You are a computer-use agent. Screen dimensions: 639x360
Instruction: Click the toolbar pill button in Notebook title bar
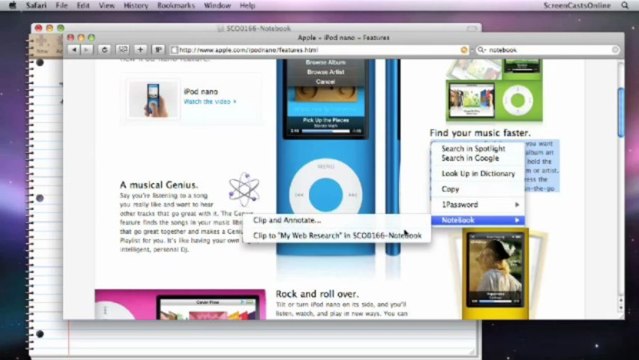tap(472, 28)
